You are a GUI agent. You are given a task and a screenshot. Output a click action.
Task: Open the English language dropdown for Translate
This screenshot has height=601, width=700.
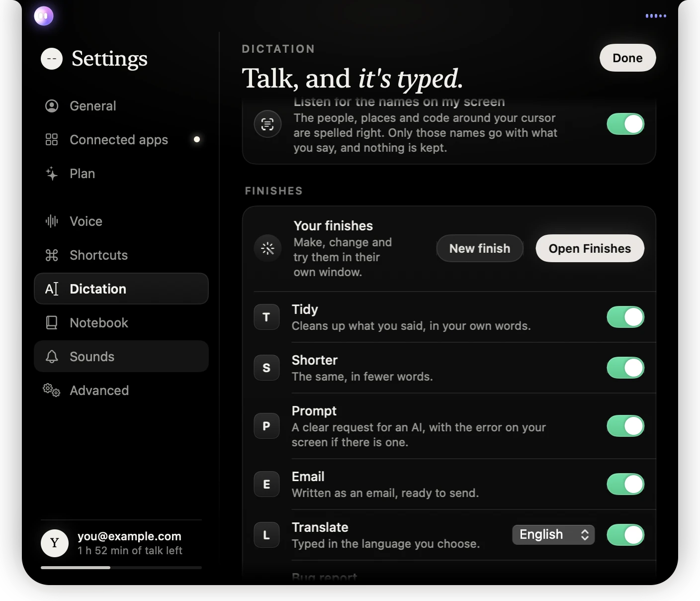(x=553, y=535)
